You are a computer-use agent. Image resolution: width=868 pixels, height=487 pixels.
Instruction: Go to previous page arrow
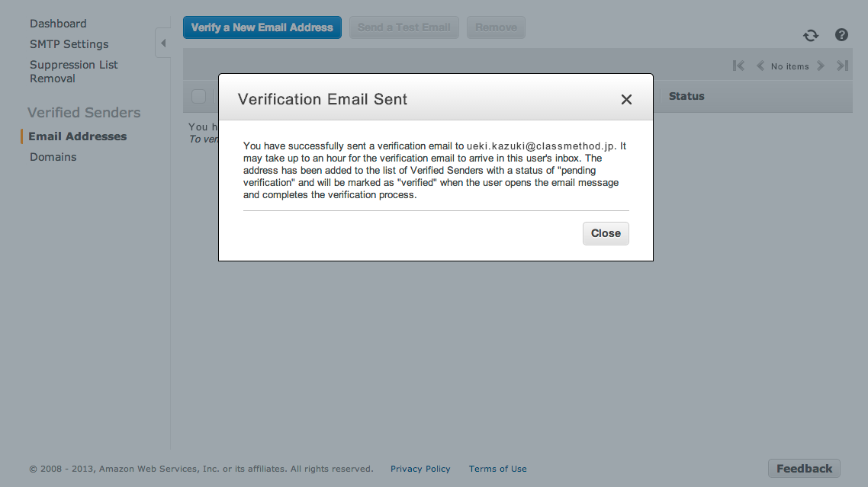point(760,66)
